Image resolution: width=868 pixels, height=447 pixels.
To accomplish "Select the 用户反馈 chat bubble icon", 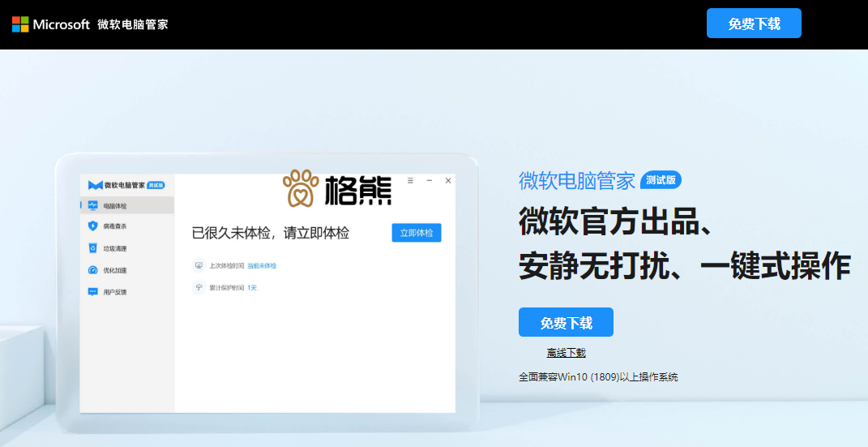I will point(92,292).
